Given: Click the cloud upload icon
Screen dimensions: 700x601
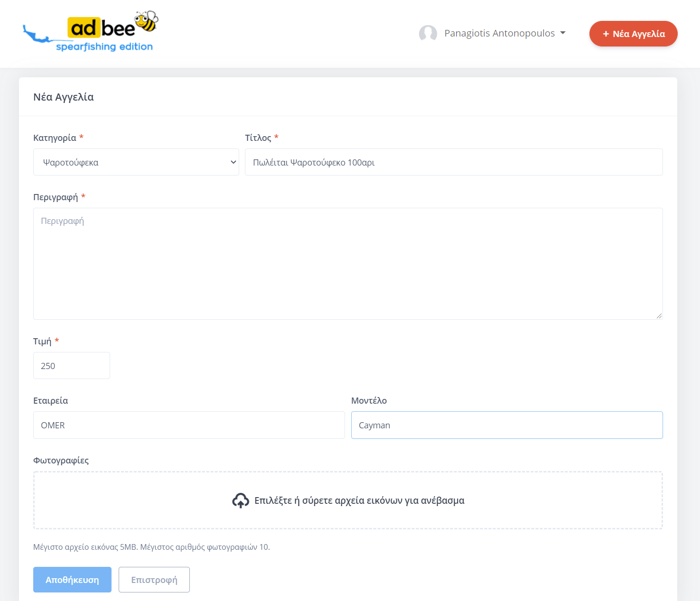Looking at the screenshot, I should point(241,500).
